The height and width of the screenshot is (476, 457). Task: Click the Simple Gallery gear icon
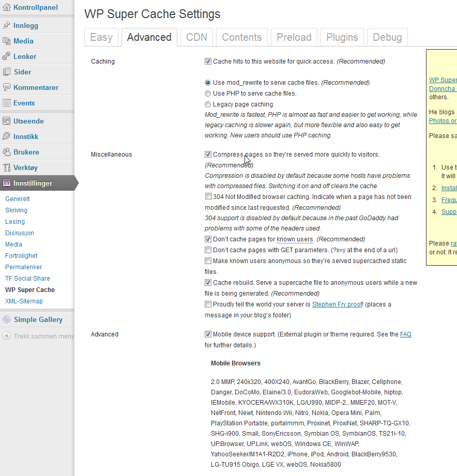tap(6, 319)
